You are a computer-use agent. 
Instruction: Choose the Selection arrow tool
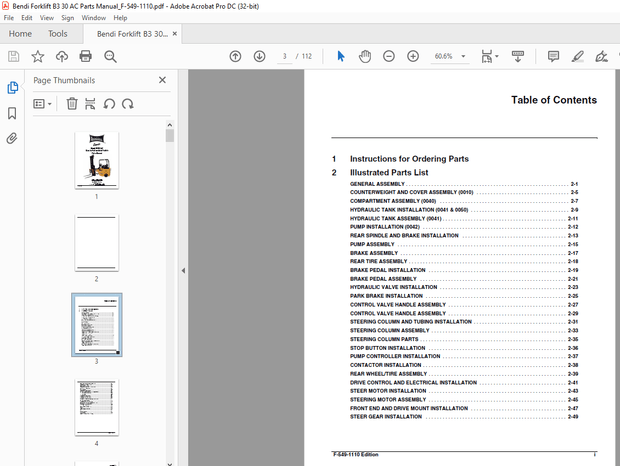tap(341, 57)
